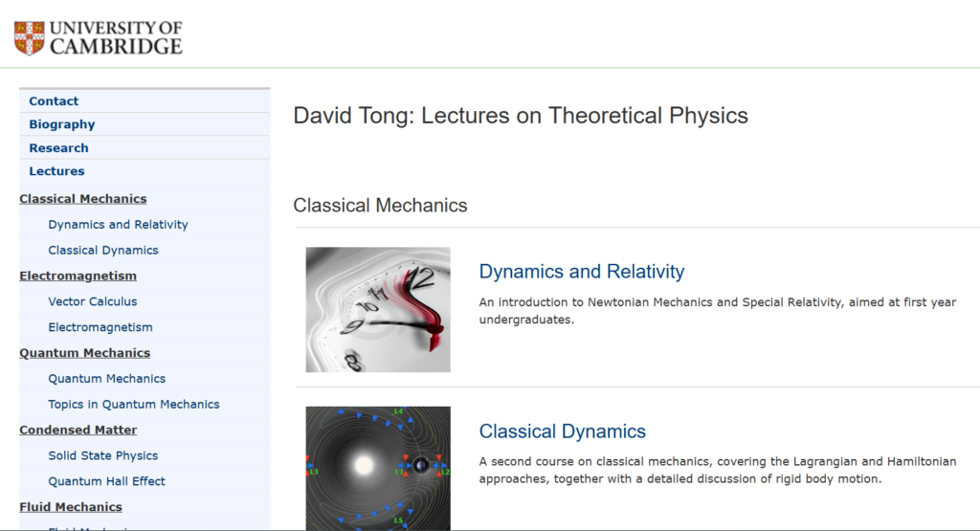The image size is (980, 531).
Task: Open the Vector Calculus lecture link
Action: click(x=93, y=301)
